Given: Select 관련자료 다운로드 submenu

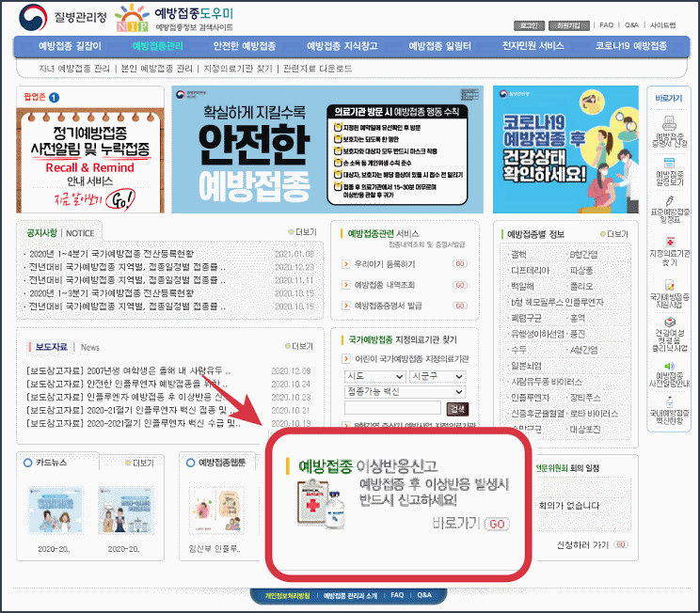Looking at the screenshot, I should tap(317, 69).
